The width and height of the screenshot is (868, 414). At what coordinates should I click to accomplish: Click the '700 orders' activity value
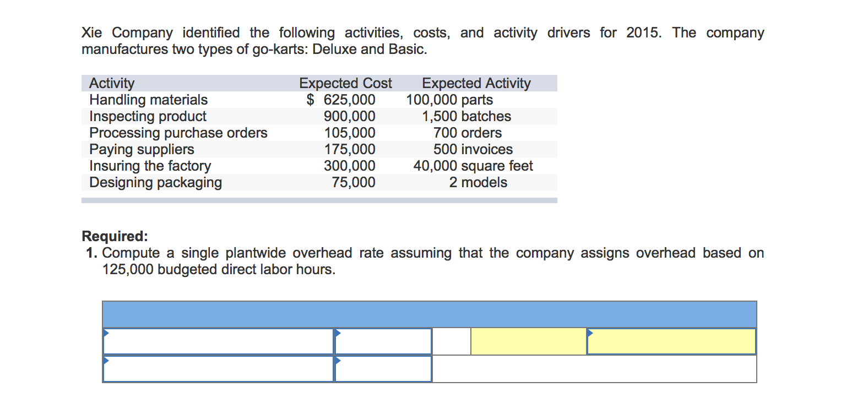coord(468,133)
